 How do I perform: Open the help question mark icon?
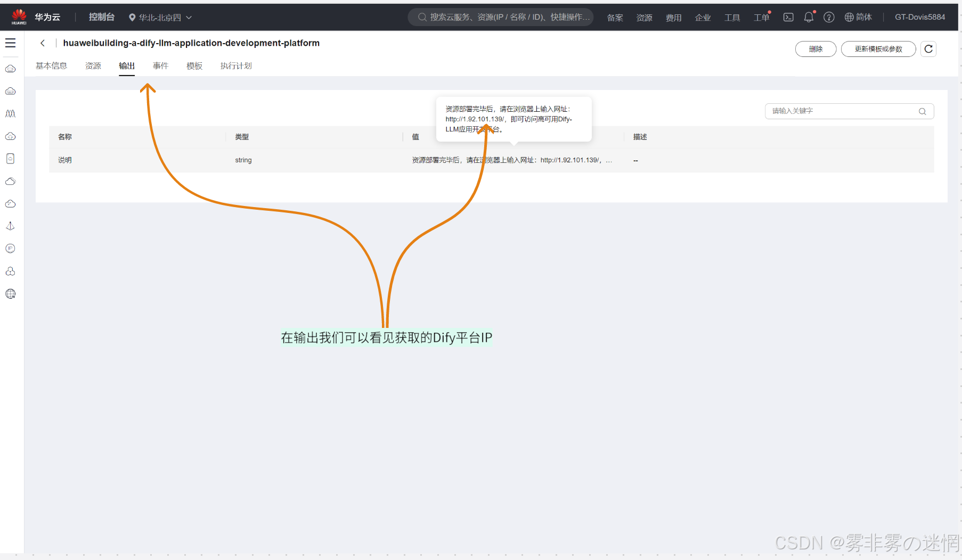click(829, 17)
